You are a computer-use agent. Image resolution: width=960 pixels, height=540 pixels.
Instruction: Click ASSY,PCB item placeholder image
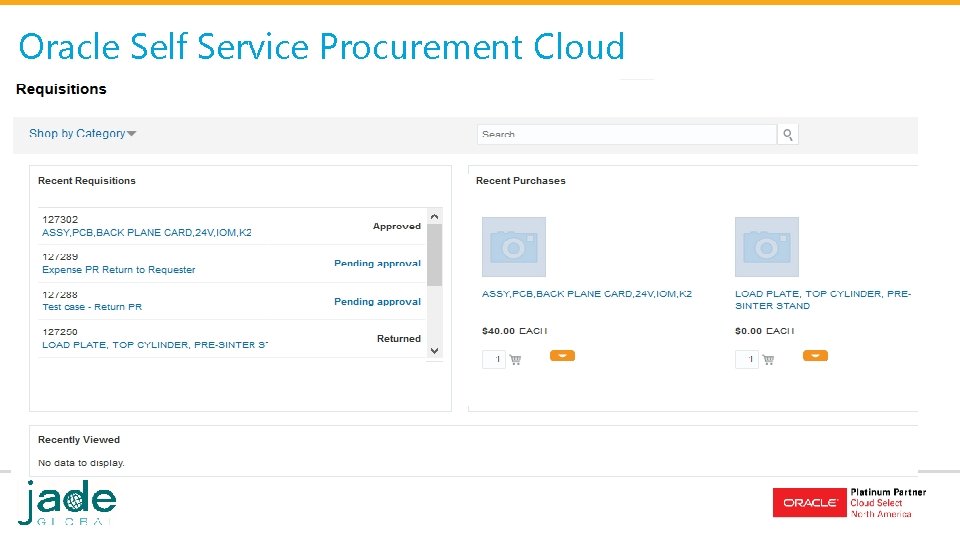[514, 247]
